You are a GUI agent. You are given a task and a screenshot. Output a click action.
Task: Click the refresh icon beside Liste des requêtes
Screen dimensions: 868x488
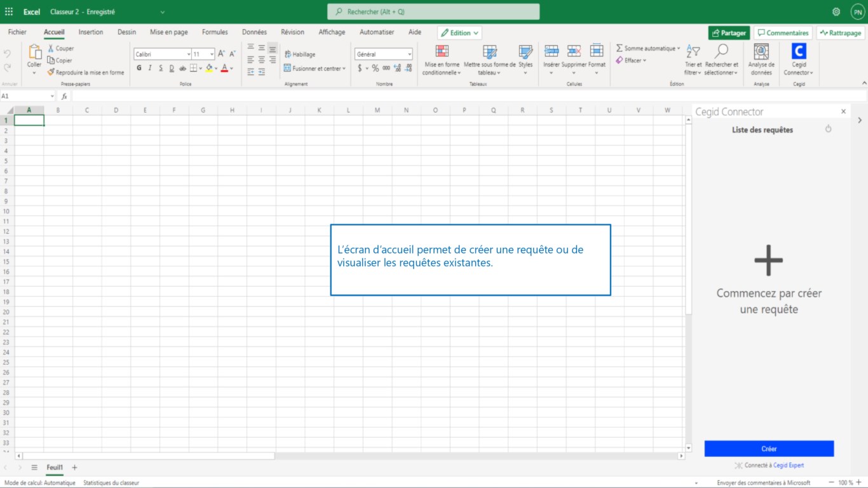(x=828, y=129)
